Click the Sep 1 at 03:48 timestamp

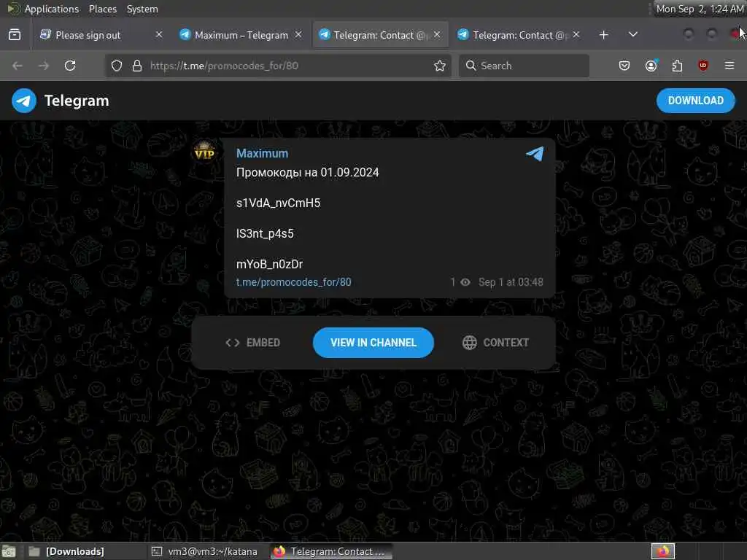511,282
